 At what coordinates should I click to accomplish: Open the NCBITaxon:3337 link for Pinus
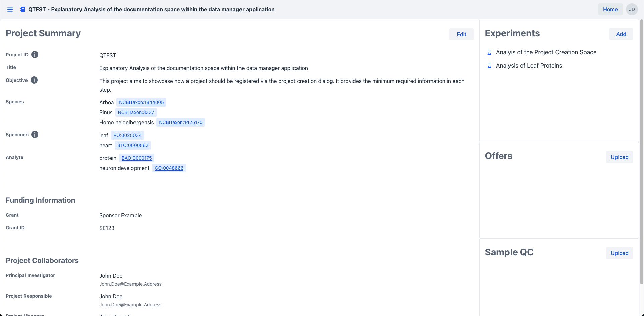[x=136, y=112]
